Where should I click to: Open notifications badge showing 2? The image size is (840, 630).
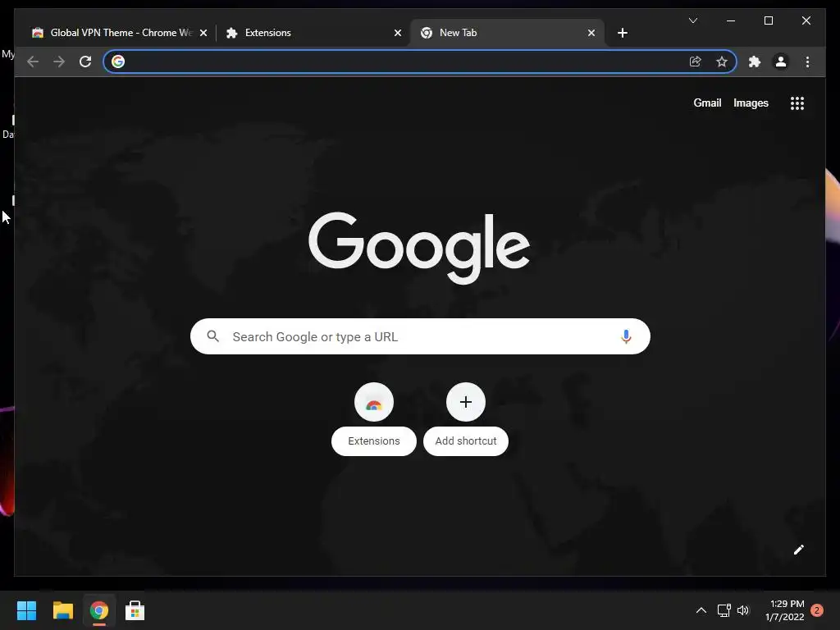(816, 610)
